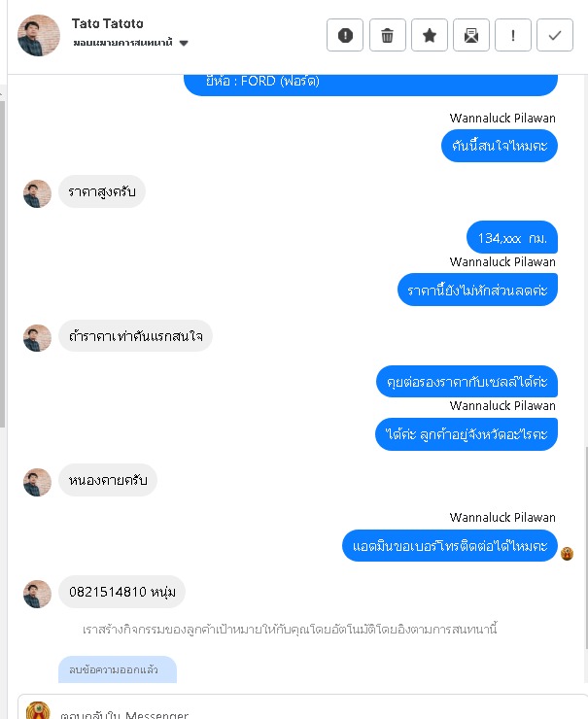The width and height of the screenshot is (588, 719).
Task: Star this conversation as follow-up
Action: pos(430,35)
